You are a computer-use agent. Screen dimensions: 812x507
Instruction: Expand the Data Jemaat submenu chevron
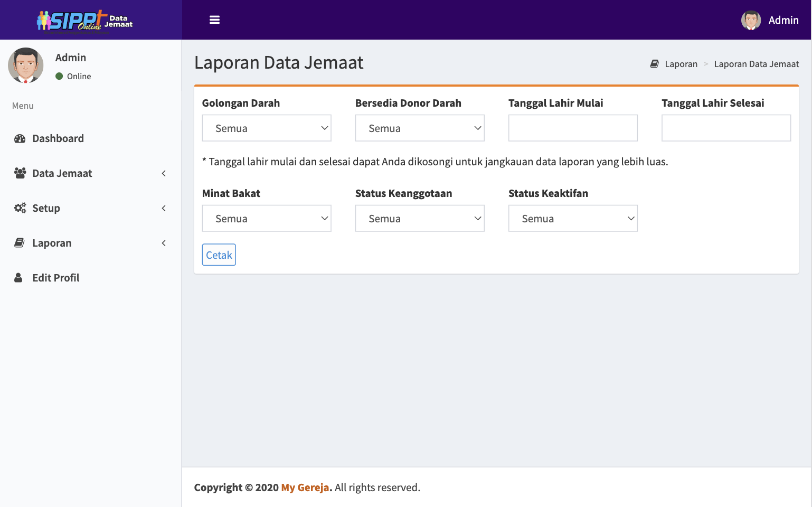tap(164, 173)
